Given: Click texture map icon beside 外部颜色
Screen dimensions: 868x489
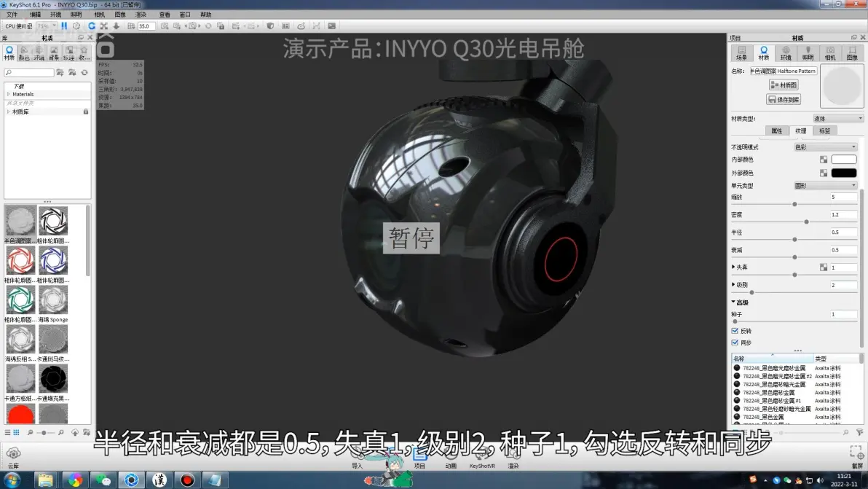Looking at the screenshot, I should (824, 173).
